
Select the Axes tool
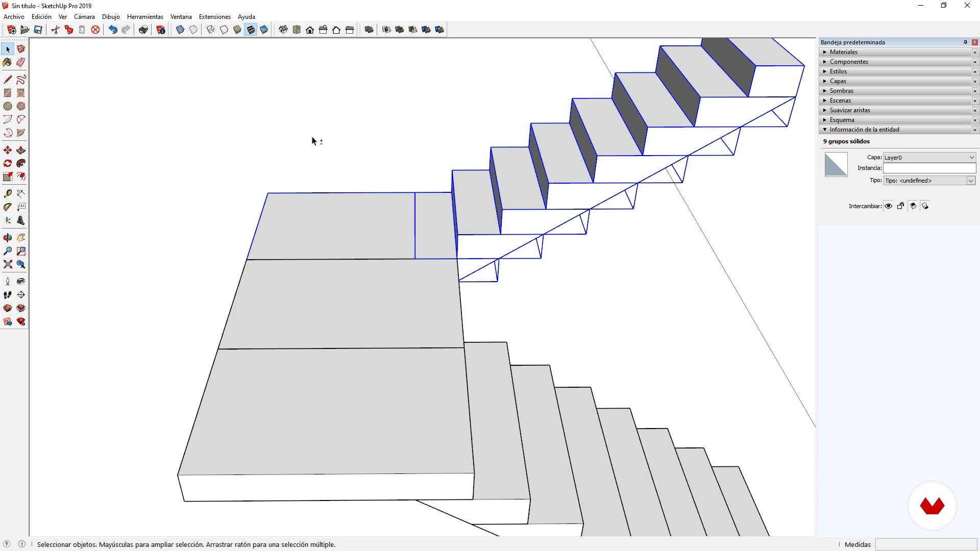8,220
